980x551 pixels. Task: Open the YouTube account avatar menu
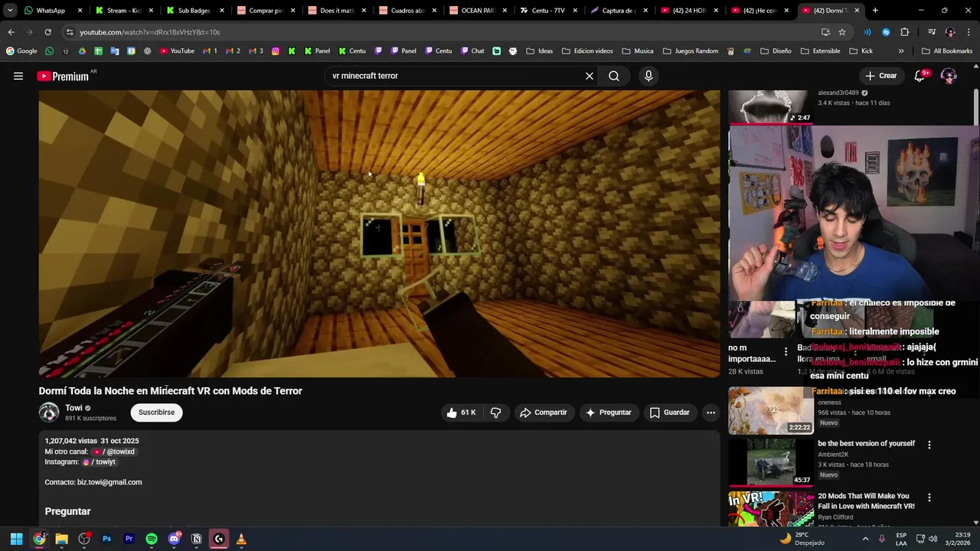coord(949,76)
